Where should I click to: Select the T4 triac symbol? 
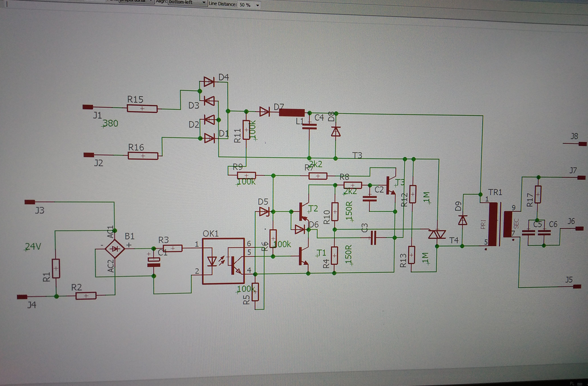point(437,234)
